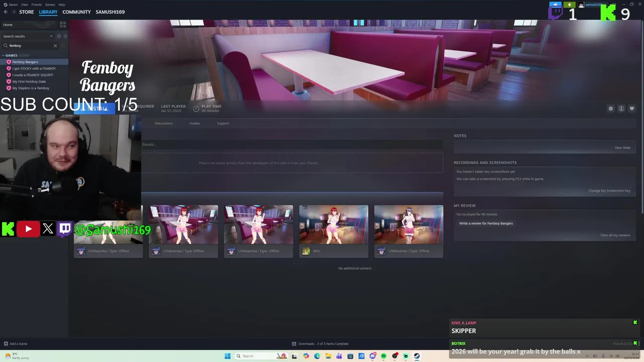Open the Games menu
The image size is (644, 362).
point(50,5)
